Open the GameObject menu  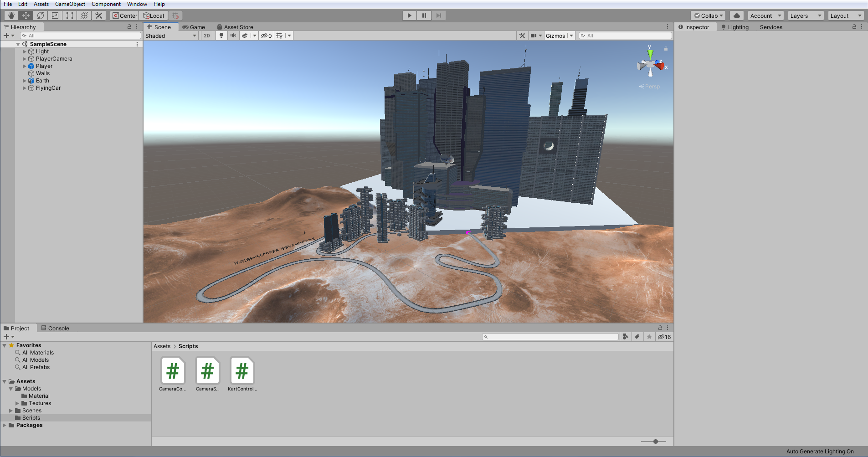click(x=70, y=4)
